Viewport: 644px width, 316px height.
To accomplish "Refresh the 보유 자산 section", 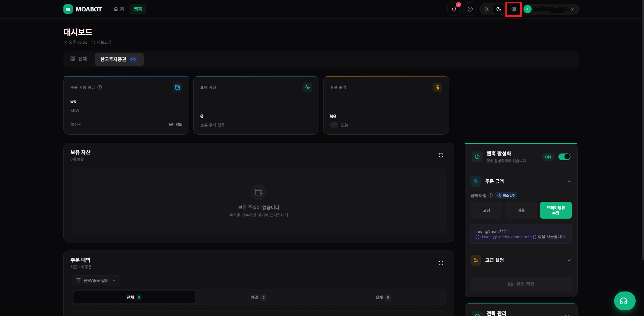I will [441, 155].
